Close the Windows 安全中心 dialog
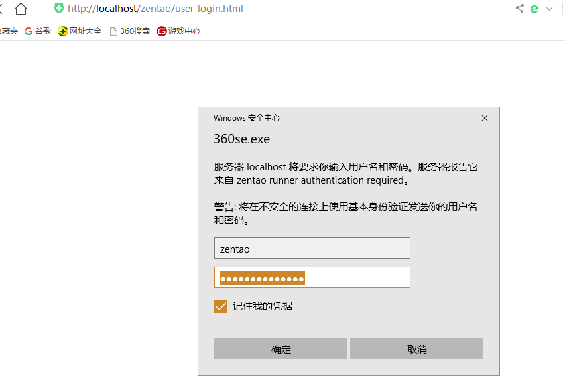The height and width of the screenshot is (392, 565). 484,118
